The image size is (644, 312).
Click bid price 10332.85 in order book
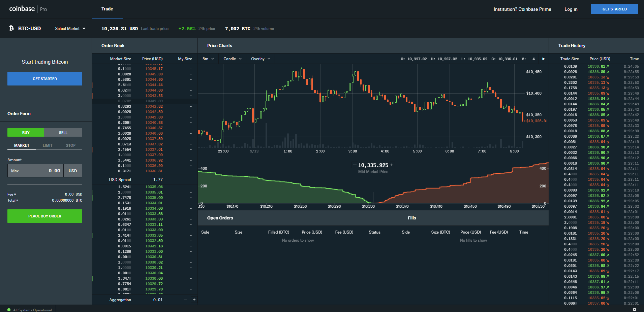(x=154, y=235)
